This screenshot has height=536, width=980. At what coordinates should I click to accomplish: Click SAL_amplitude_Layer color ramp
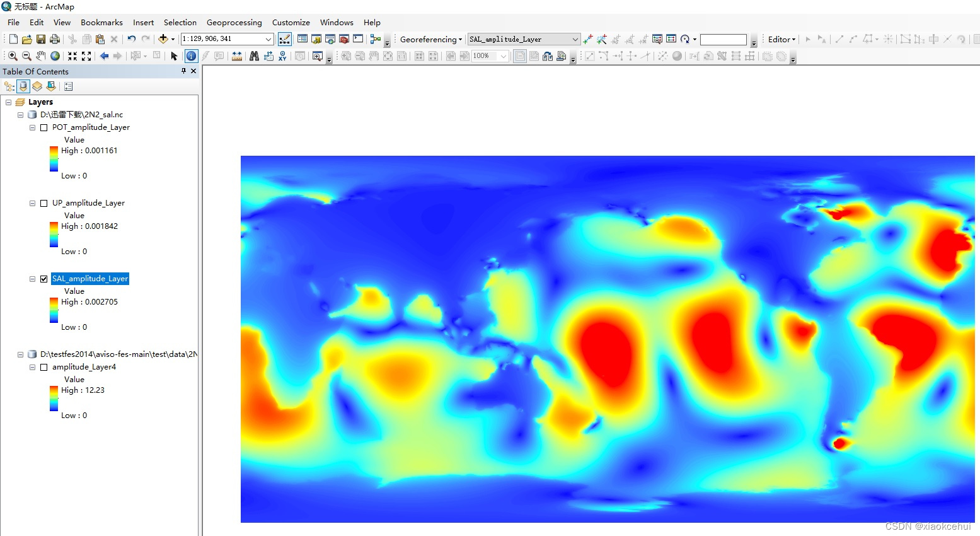pos(54,310)
